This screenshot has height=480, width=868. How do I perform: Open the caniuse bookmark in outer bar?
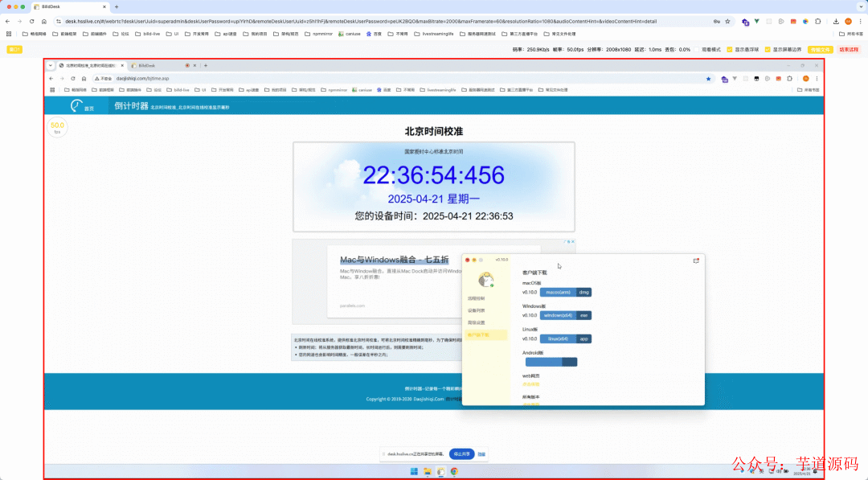click(350, 34)
